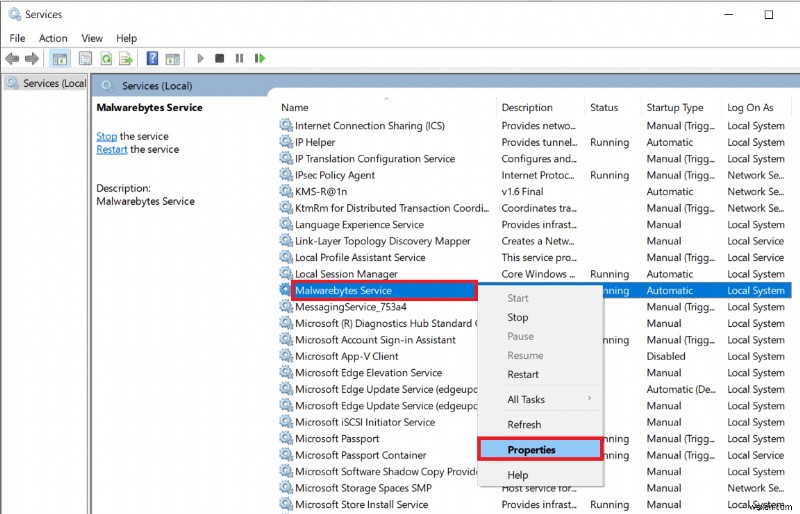Select Microsoft Passport Container

click(x=361, y=455)
